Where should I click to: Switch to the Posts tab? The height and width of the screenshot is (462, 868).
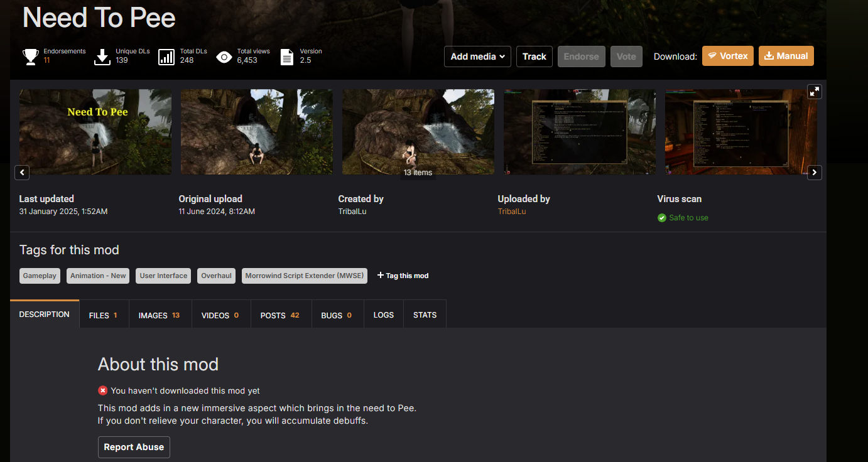point(280,315)
